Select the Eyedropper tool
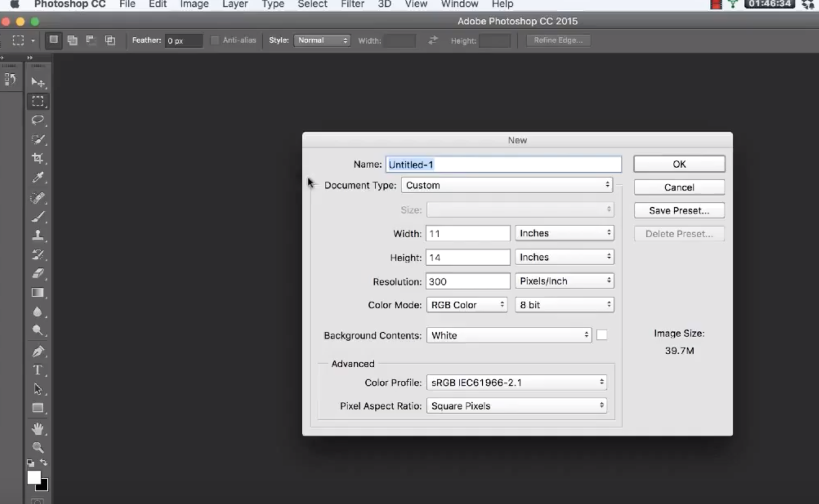Viewport: 819px width, 504px height. pyautogui.click(x=38, y=178)
